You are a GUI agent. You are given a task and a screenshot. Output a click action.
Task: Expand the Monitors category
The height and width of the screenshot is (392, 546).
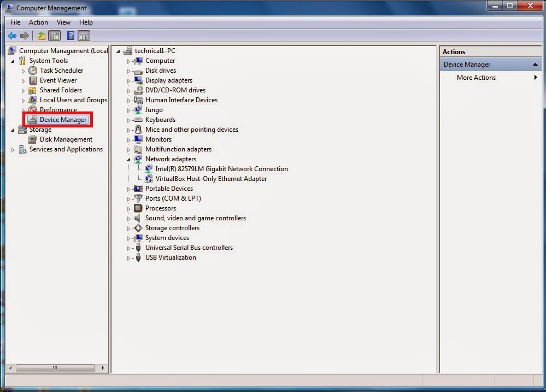[x=128, y=140]
